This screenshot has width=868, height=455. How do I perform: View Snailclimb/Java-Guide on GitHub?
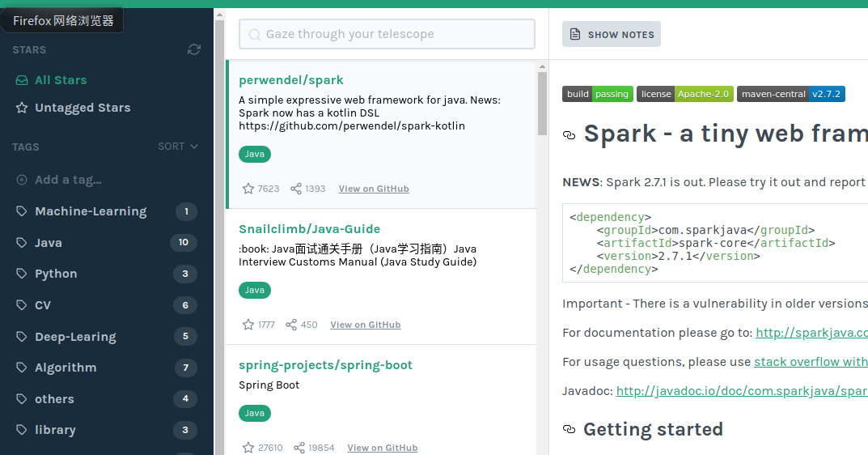(366, 325)
